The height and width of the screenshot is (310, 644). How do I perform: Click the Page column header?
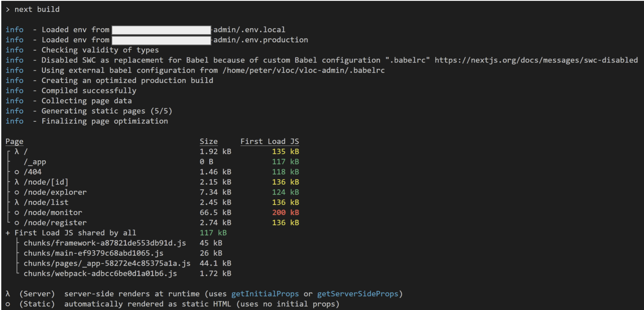(14, 141)
